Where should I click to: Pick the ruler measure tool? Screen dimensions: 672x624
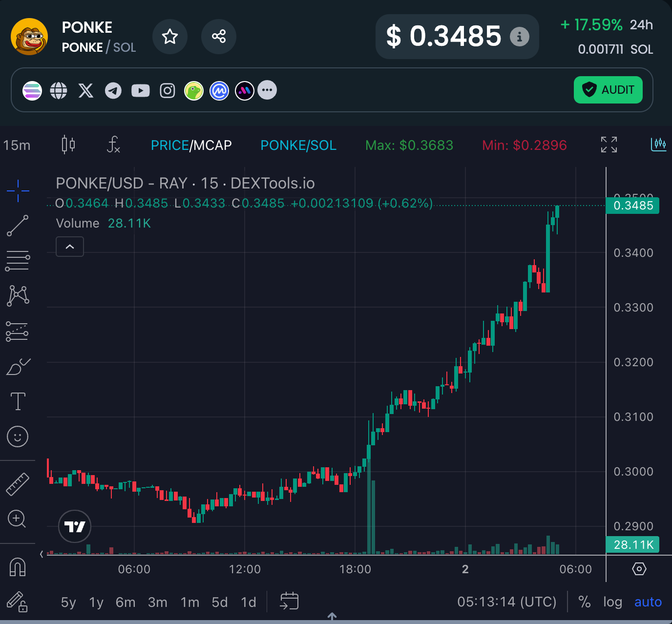click(x=18, y=484)
